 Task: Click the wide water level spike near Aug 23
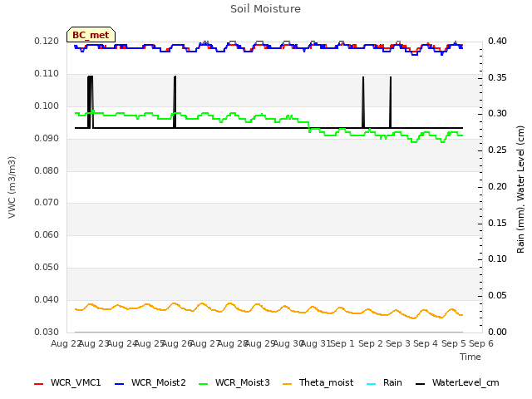click(91, 101)
